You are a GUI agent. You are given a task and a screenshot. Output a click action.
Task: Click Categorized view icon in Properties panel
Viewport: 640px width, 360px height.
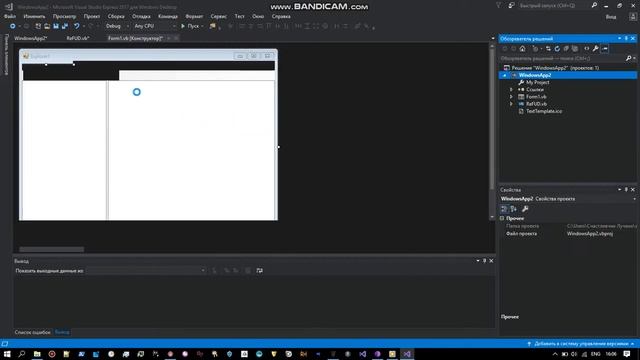[x=504, y=209]
